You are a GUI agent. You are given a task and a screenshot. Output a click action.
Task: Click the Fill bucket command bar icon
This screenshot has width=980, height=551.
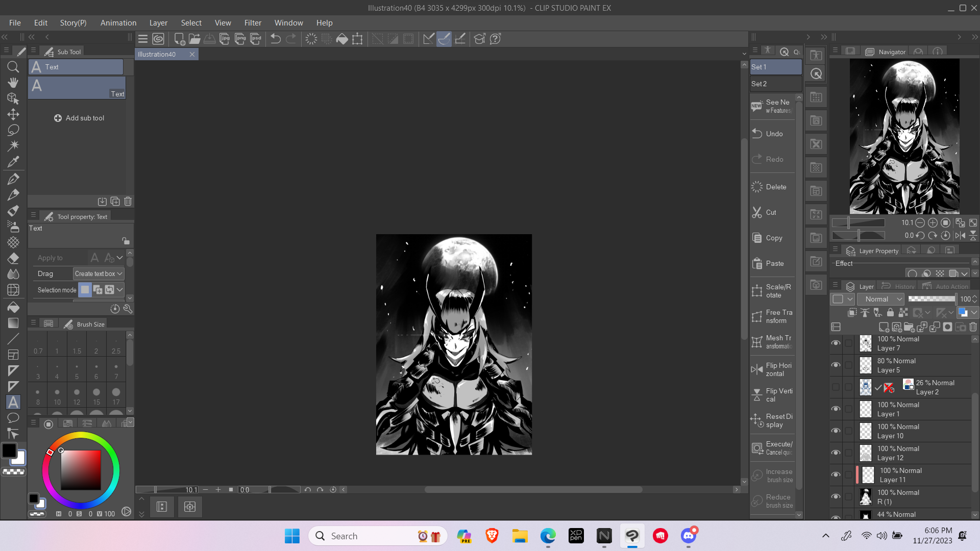(342, 39)
